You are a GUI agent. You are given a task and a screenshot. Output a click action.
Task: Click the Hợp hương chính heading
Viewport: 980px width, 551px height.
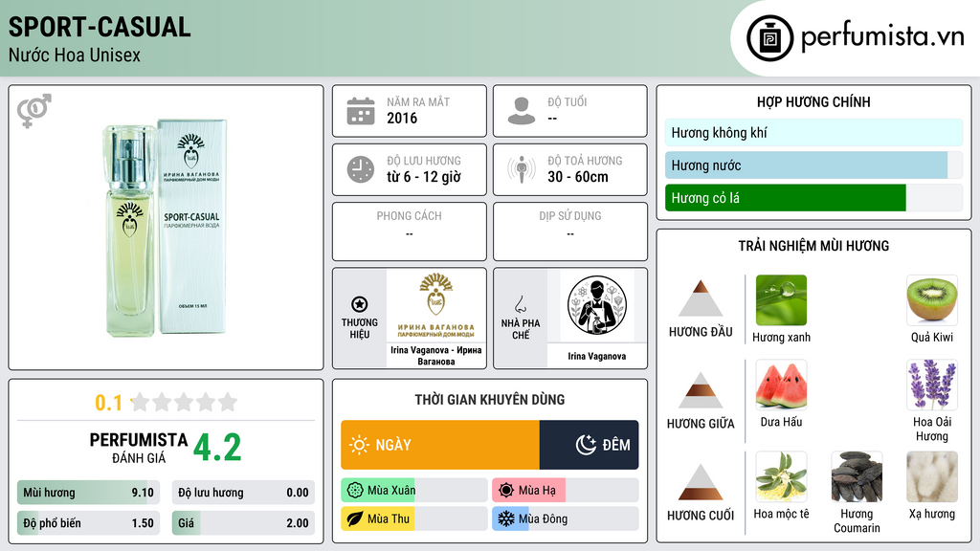(x=813, y=101)
